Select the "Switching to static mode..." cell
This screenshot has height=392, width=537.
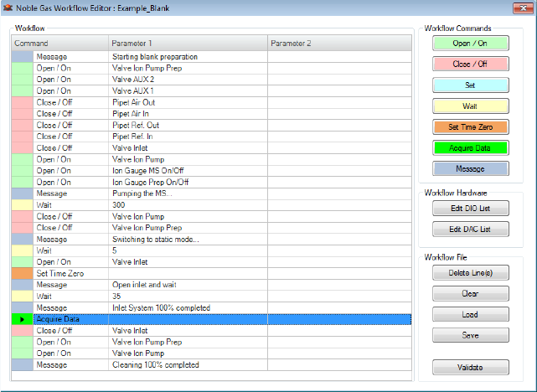click(x=188, y=240)
